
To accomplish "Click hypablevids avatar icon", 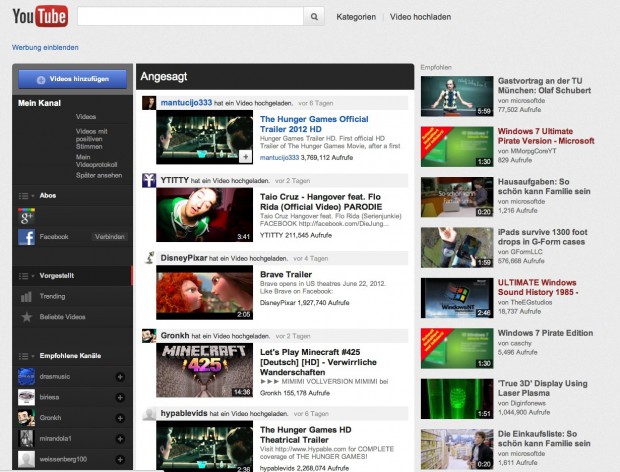I will click(149, 413).
